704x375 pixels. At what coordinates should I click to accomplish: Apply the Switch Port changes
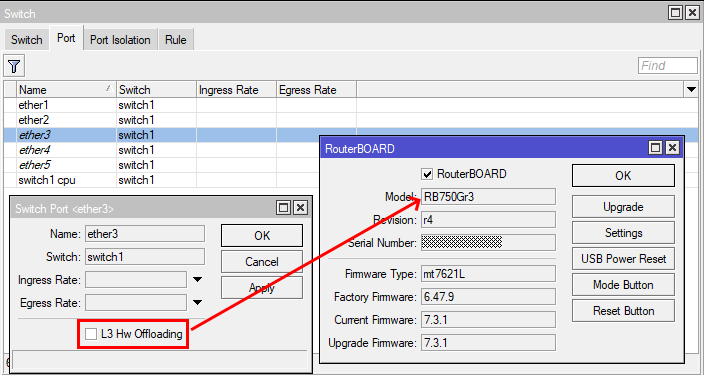click(x=262, y=288)
